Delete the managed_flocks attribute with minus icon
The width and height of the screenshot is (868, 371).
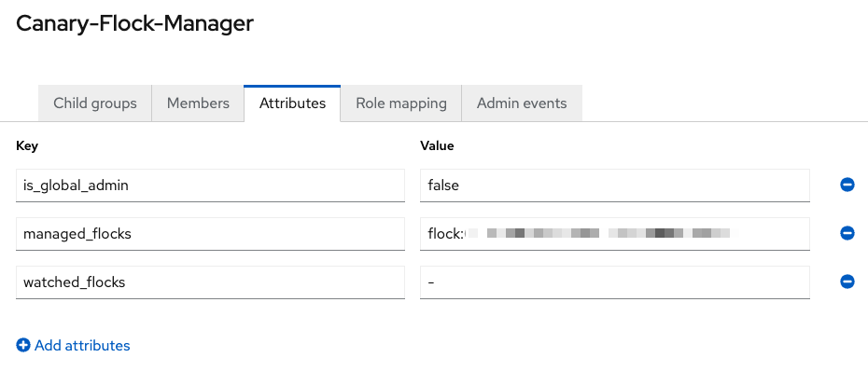tap(847, 233)
